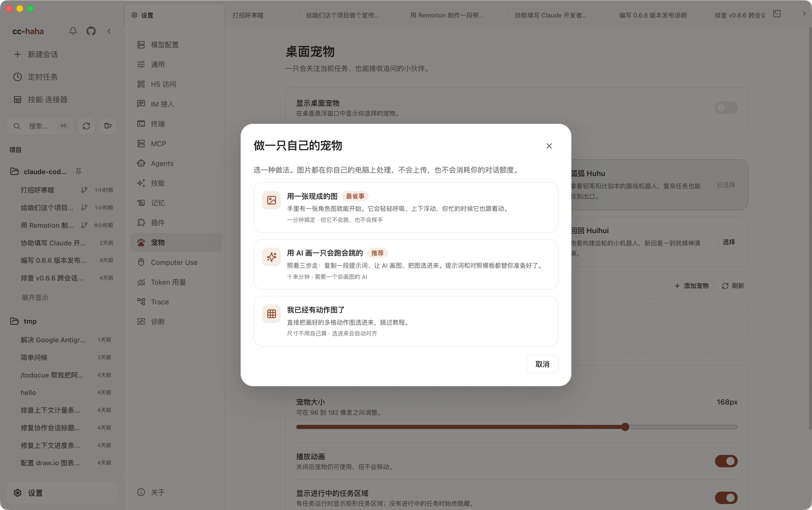Image resolution: width=812 pixels, height=510 pixels.
Task: Close the 做一只自己的宠物 dialog
Action: (x=549, y=146)
